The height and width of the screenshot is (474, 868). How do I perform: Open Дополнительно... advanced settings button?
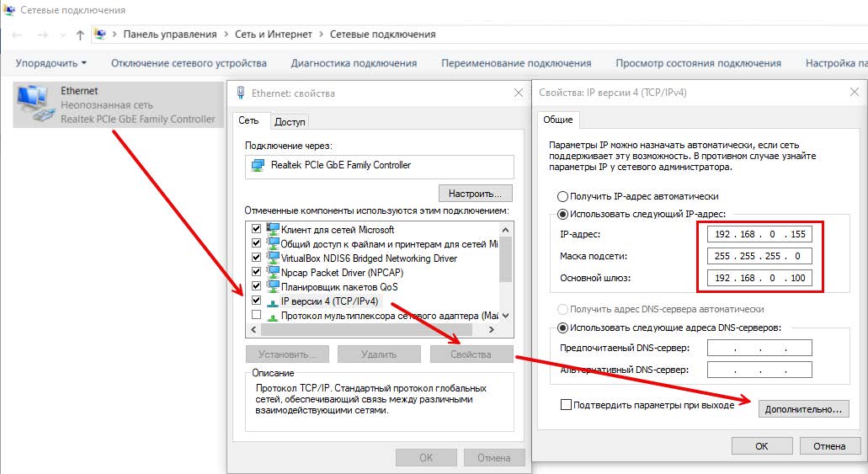pyautogui.click(x=803, y=409)
